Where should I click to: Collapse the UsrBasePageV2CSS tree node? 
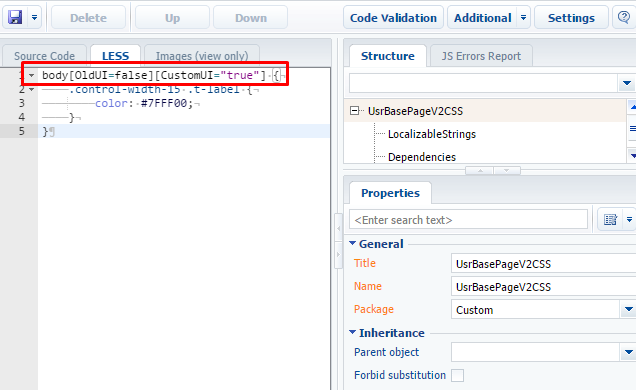(x=355, y=111)
